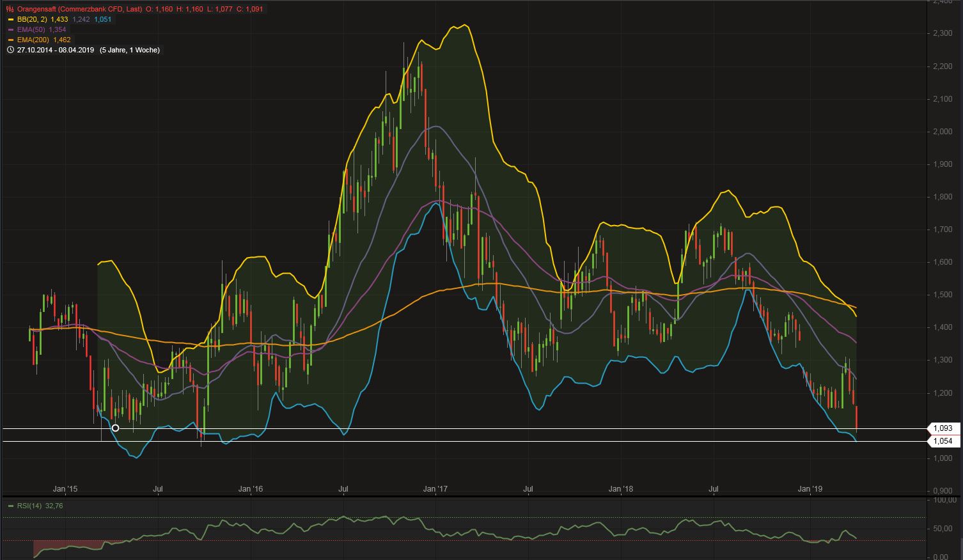963x560 pixels.
Task: Click the 2,000 label on price axis
Action: point(943,132)
